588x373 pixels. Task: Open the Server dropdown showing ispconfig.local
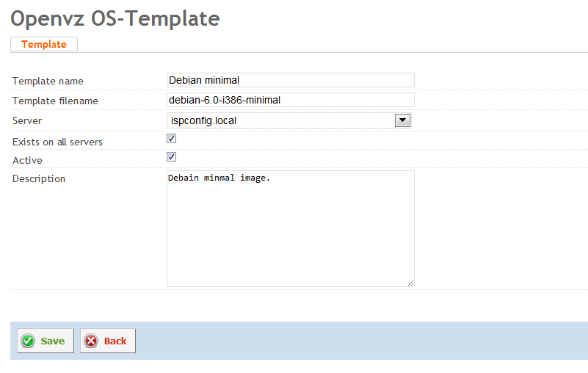289,120
